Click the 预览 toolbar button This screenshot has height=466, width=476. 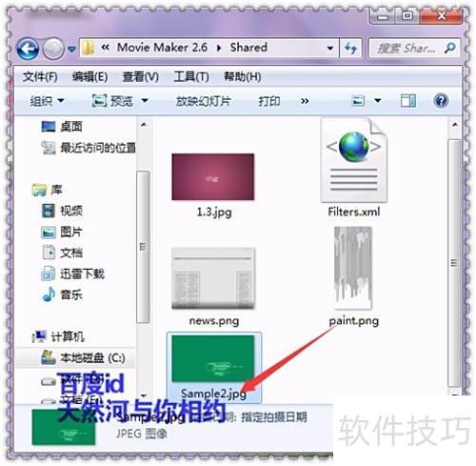112,101
